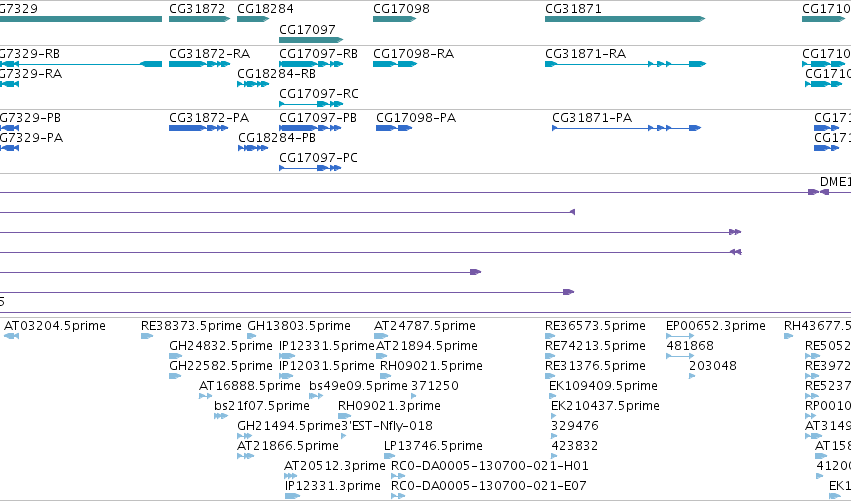Click the 3'EST-Nfly-018 label
851x501 pixels.
[x=387, y=426]
